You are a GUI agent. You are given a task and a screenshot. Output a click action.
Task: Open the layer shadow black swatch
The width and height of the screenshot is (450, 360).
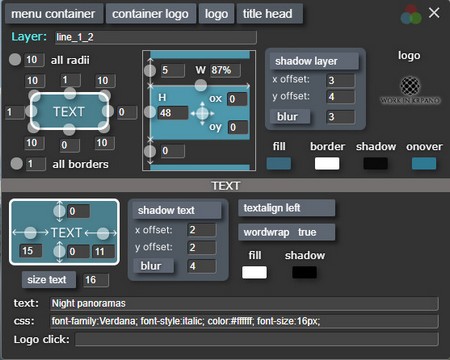(x=375, y=164)
